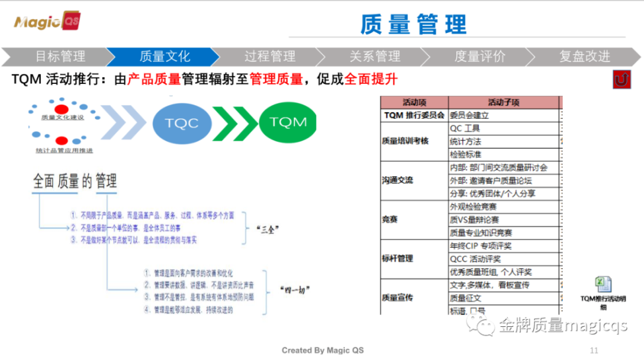Click the 年终CIP 专项评奖 cell

(503, 246)
